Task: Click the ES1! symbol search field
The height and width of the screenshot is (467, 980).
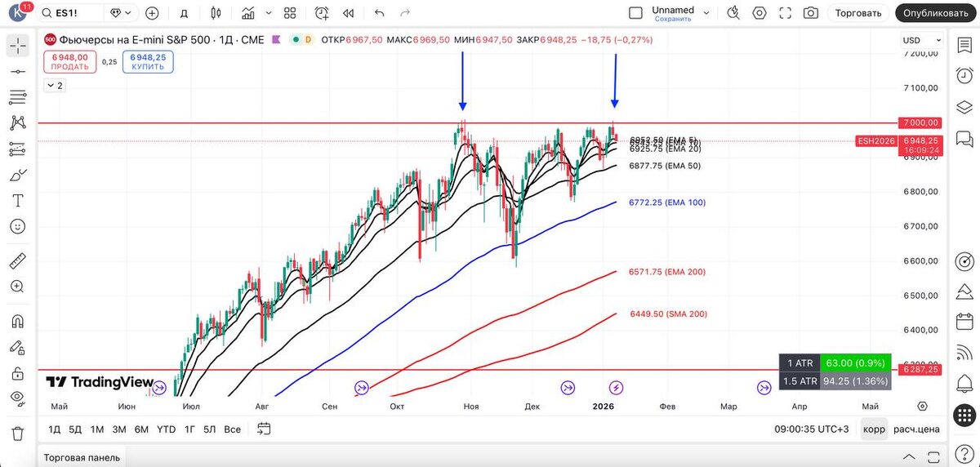Action: 71,13
